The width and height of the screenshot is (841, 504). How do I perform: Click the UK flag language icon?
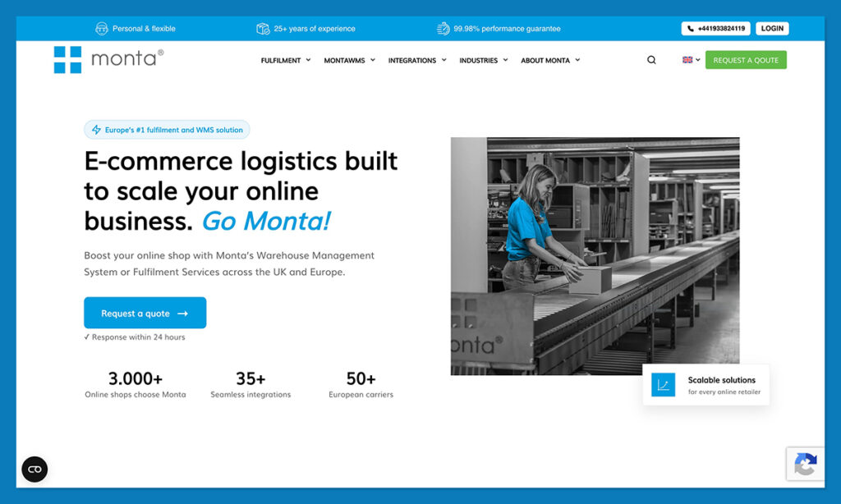687,60
